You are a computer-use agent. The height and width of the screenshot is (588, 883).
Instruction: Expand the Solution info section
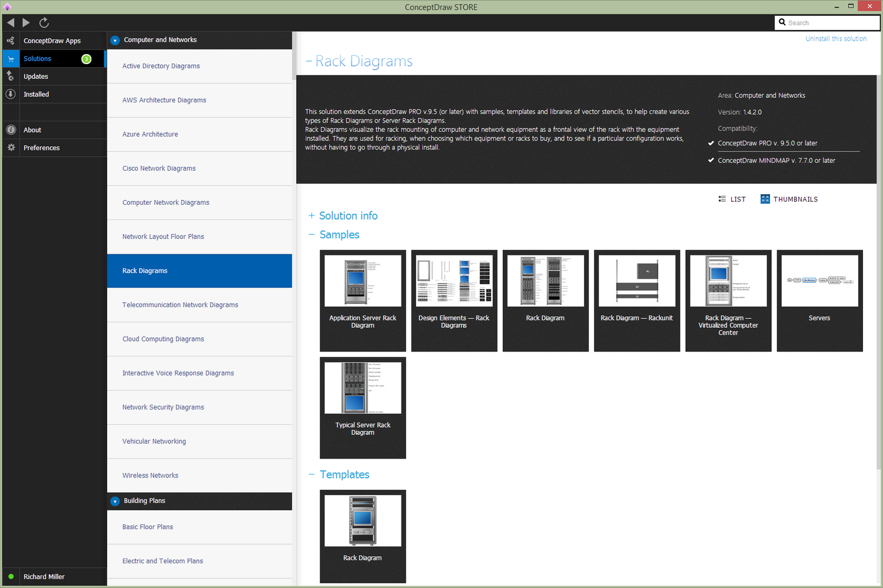tap(311, 216)
